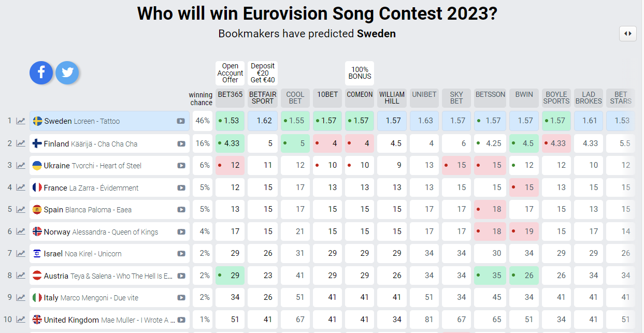Toggle table width with arrows button
Screen dimensions: 644x333
click(x=627, y=34)
